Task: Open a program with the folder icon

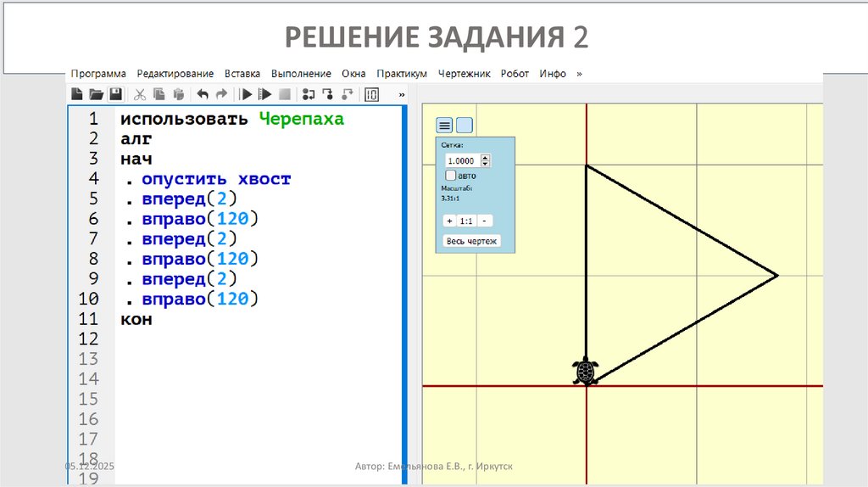Action: [x=97, y=94]
